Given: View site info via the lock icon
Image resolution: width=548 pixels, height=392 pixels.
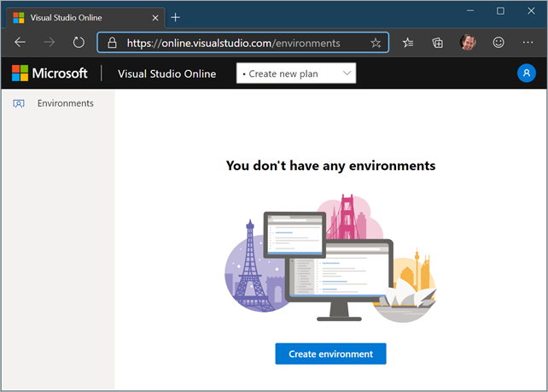Looking at the screenshot, I should tap(112, 43).
